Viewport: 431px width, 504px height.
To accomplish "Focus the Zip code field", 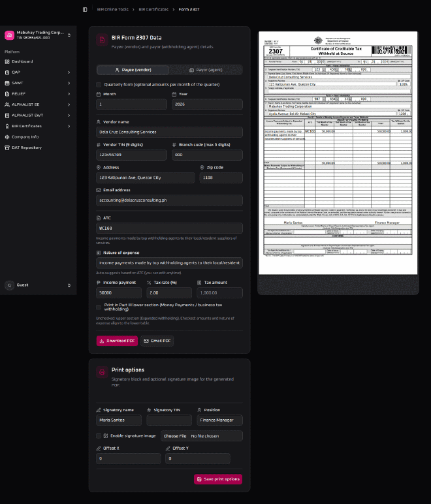I will (221, 178).
